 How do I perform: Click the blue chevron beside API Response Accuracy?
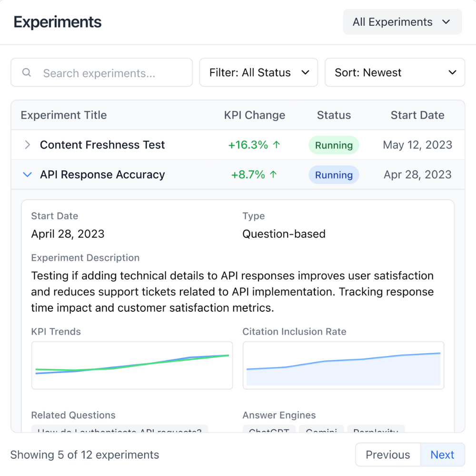pyautogui.click(x=28, y=174)
